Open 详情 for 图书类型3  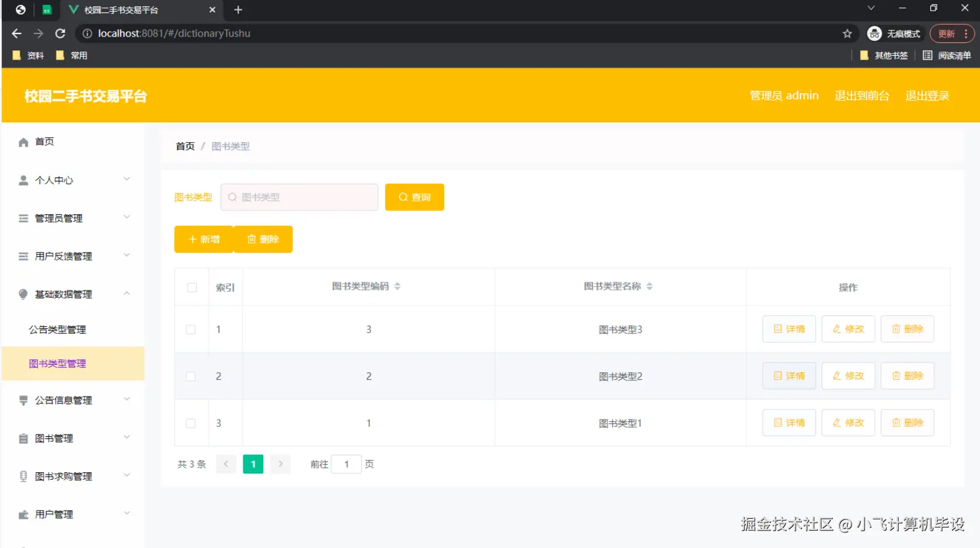[x=789, y=330]
